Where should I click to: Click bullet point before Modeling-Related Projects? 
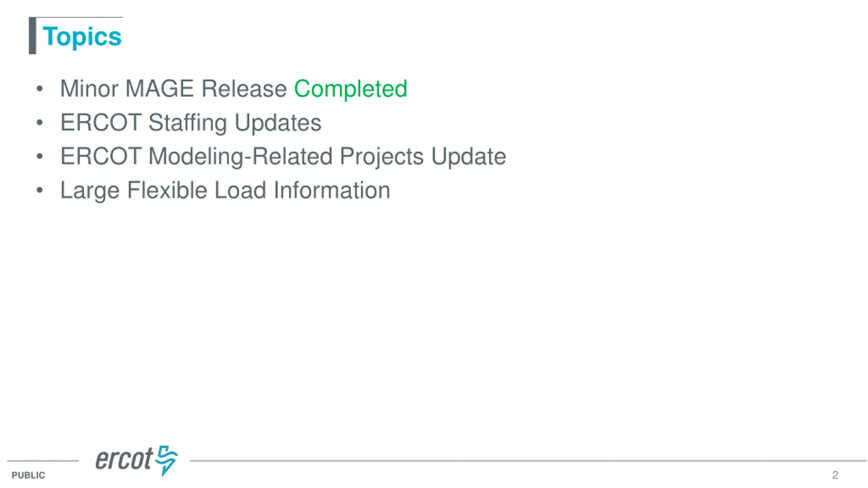(40, 157)
